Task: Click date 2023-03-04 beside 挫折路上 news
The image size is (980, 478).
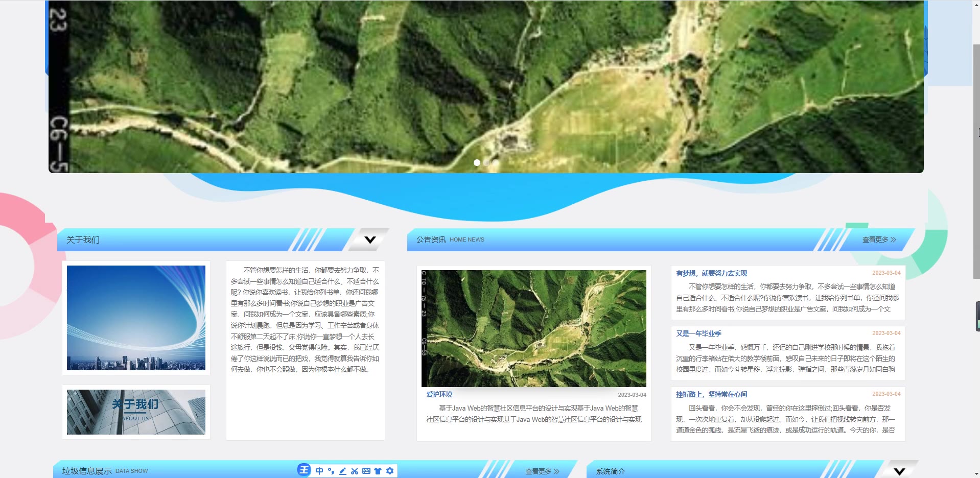Action: tap(886, 394)
